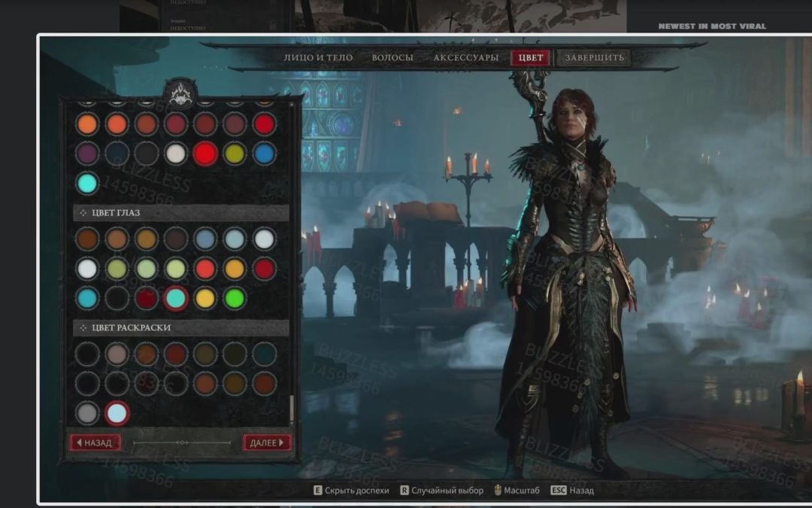Viewport: 812px width, 508px height.
Task: Click the class emblem atop the color panel
Action: pyautogui.click(x=180, y=94)
